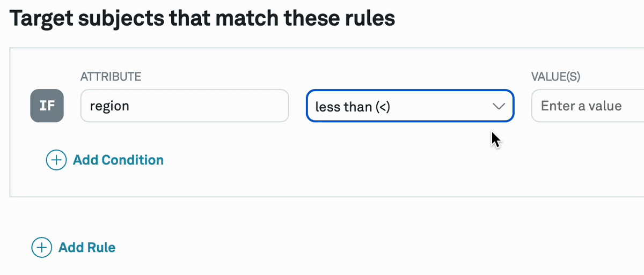The image size is (644, 275).
Task: Click the "less than (<)" text label
Action: pyautogui.click(x=353, y=107)
